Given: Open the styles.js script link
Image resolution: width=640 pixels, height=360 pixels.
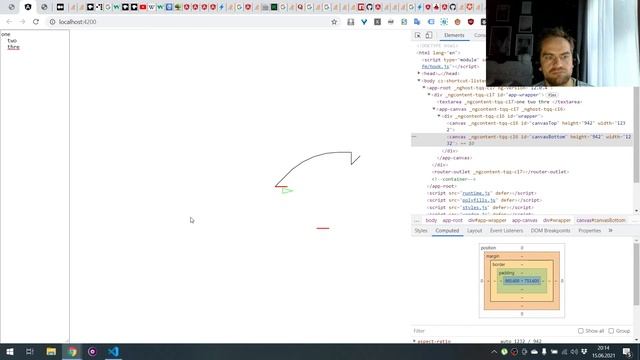Looking at the screenshot, I should [x=474, y=207].
